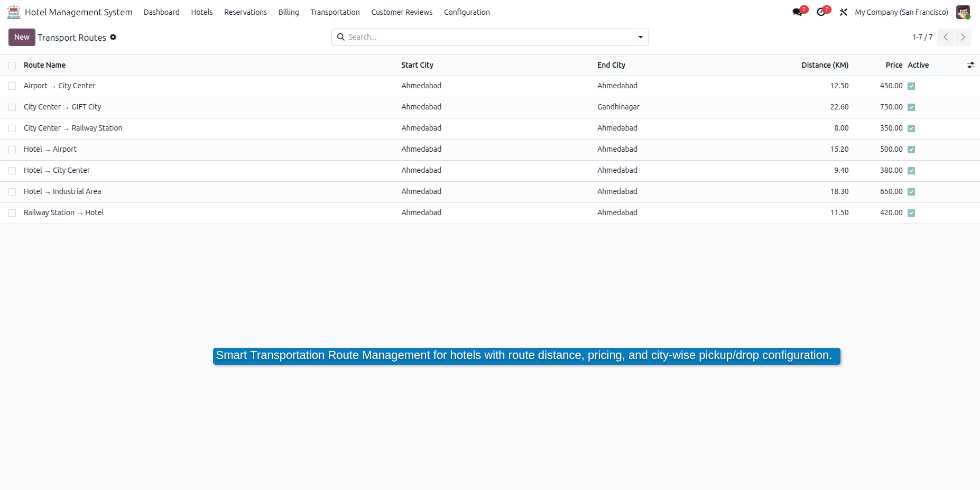
Task: Select the Airport → City Center row checkbox
Action: click(x=12, y=86)
